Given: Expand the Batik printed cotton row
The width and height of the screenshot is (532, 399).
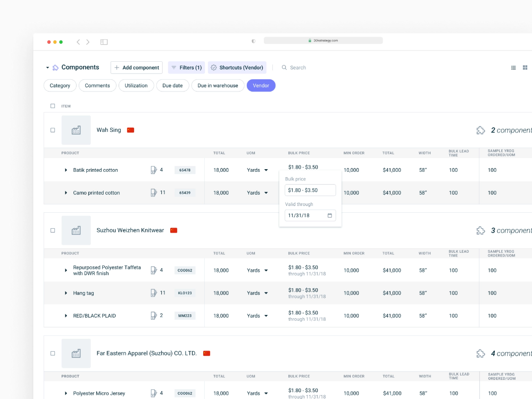Looking at the screenshot, I should [x=66, y=170].
